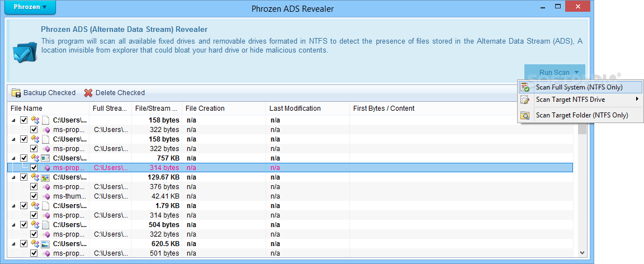
Task: Uncheck the checkbox in the highlighted 314 bytes row
Action: click(x=34, y=168)
